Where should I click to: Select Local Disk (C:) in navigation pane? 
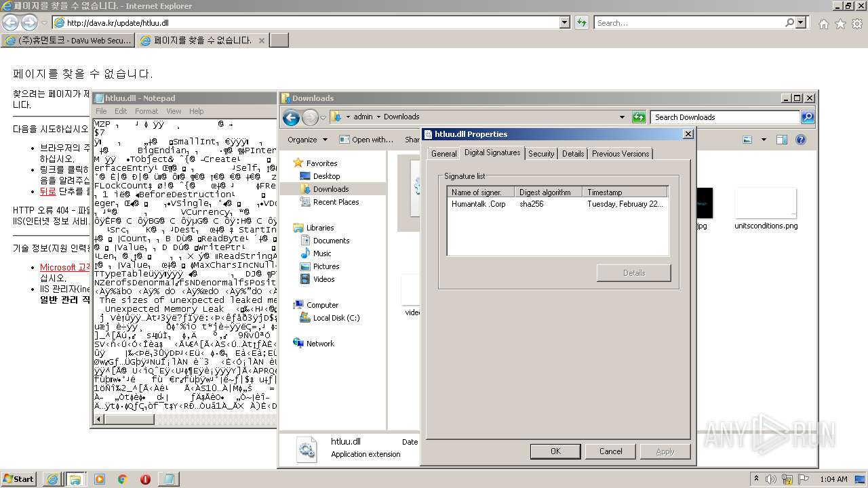(x=336, y=318)
